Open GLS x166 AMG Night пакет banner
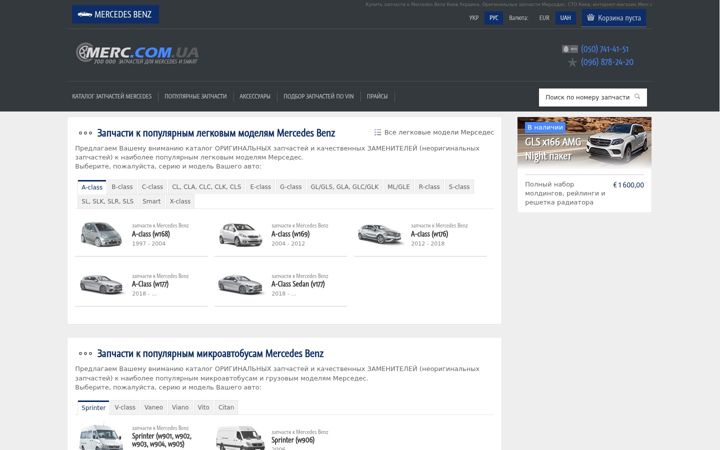The width and height of the screenshot is (720, 450). pyautogui.click(x=585, y=142)
